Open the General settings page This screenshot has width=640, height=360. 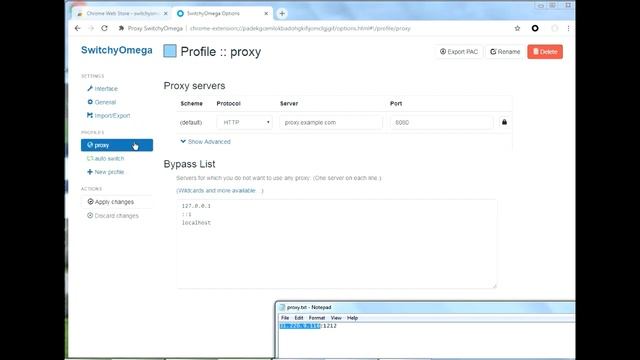click(x=102, y=102)
